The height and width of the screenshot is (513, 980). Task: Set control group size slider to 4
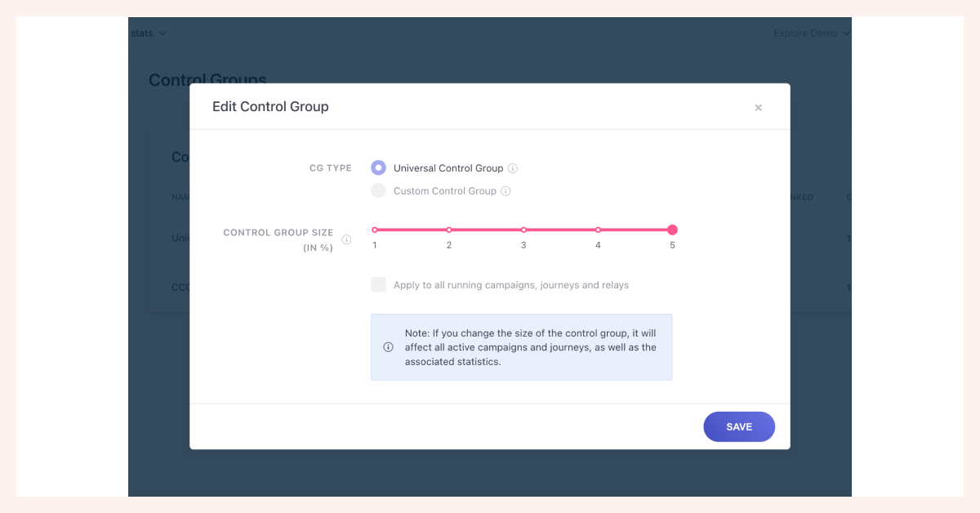point(598,230)
